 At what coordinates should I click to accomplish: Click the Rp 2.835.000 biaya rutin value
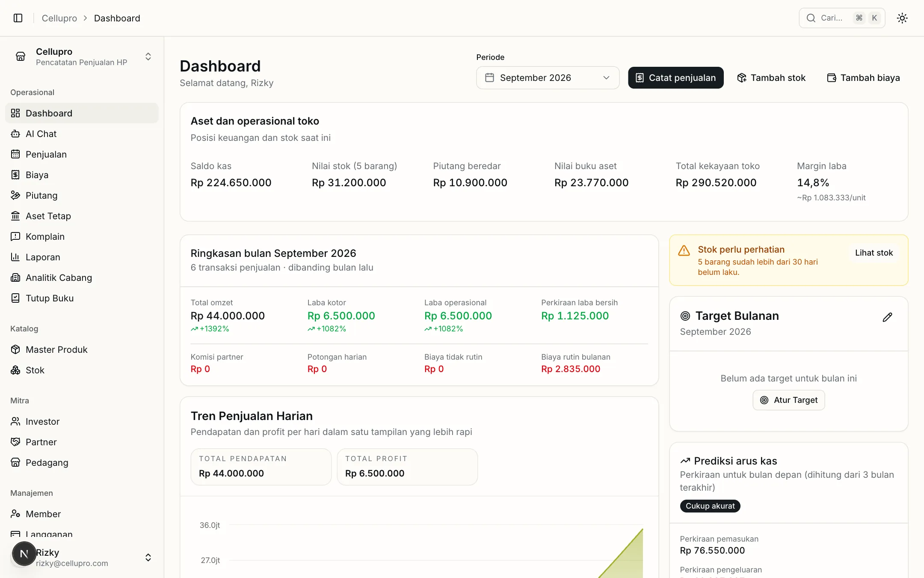point(571,369)
